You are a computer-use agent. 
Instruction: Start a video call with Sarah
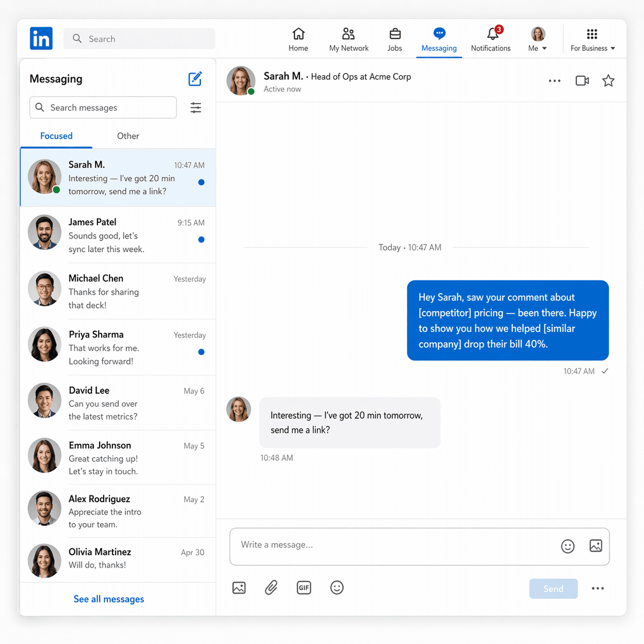point(582,81)
